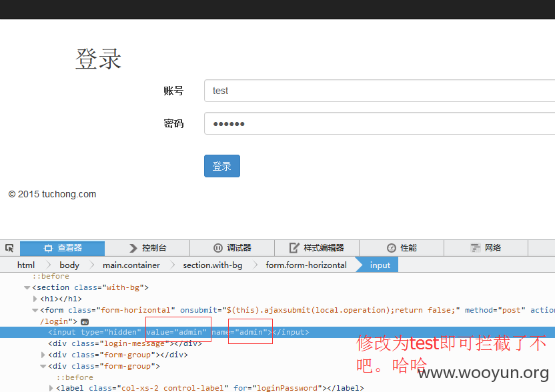Click the 查看器 tab icon
Image resolution: width=555 pixels, height=392 pixels.
pos(48,248)
